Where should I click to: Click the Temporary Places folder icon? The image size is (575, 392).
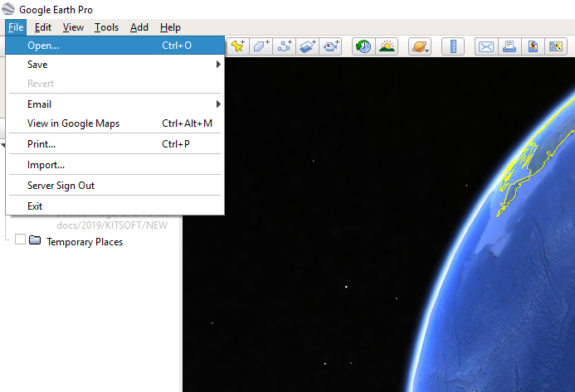35,240
